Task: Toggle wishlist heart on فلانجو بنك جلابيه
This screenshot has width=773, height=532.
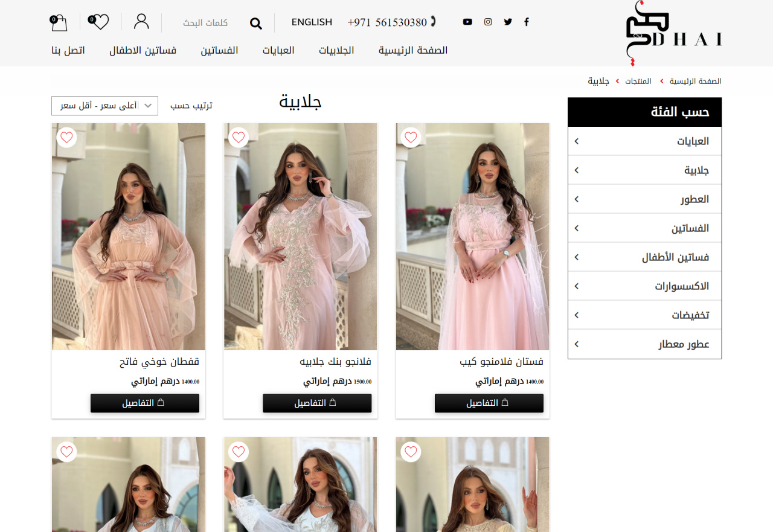Action: (x=239, y=138)
